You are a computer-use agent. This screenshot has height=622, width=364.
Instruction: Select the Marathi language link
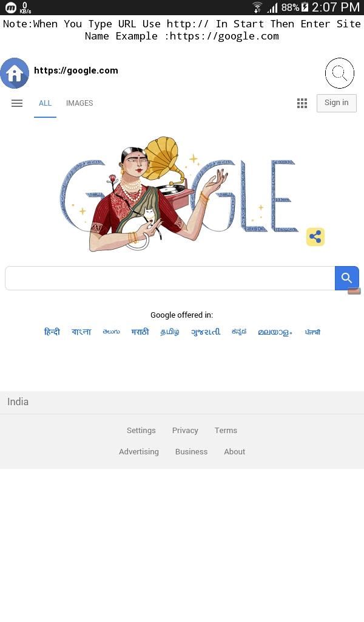[x=140, y=332]
